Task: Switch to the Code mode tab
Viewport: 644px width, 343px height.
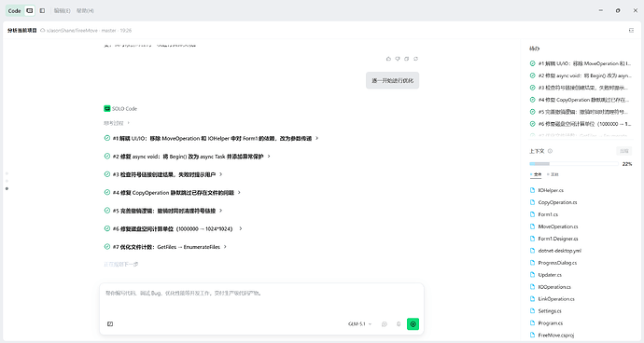Action: click(14, 11)
